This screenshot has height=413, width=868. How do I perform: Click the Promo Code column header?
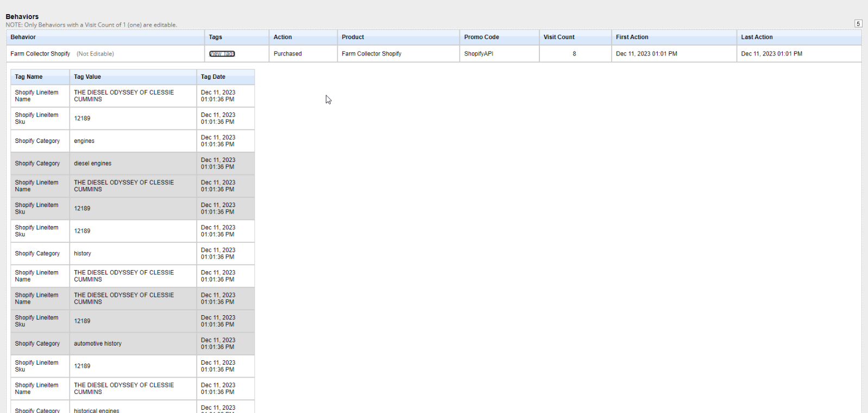point(481,37)
